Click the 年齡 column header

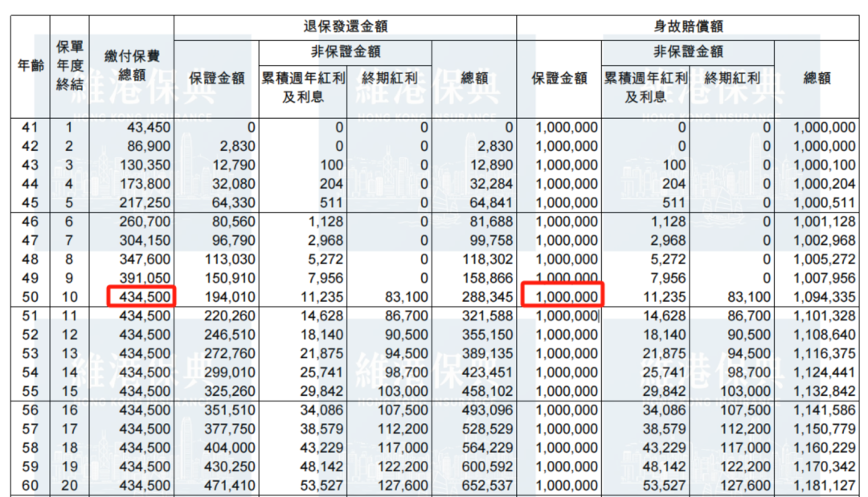click(31, 66)
